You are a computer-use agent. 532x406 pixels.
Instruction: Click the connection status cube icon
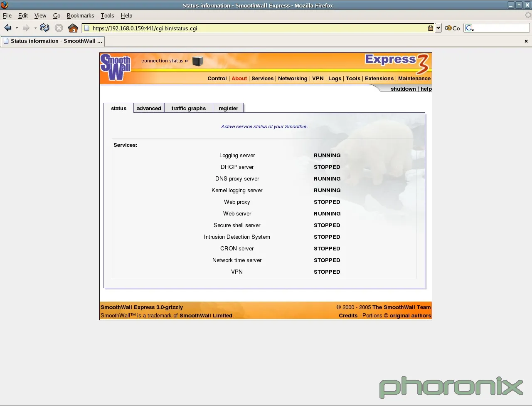point(198,61)
